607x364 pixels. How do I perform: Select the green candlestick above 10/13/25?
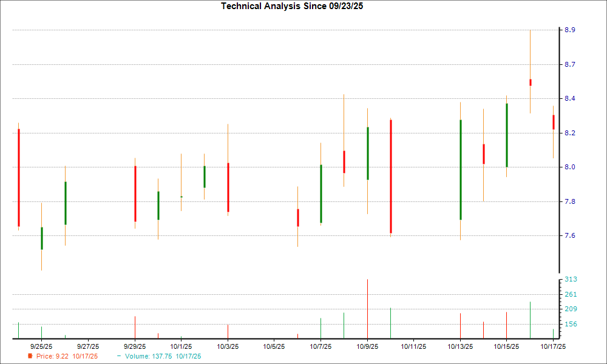point(460,169)
